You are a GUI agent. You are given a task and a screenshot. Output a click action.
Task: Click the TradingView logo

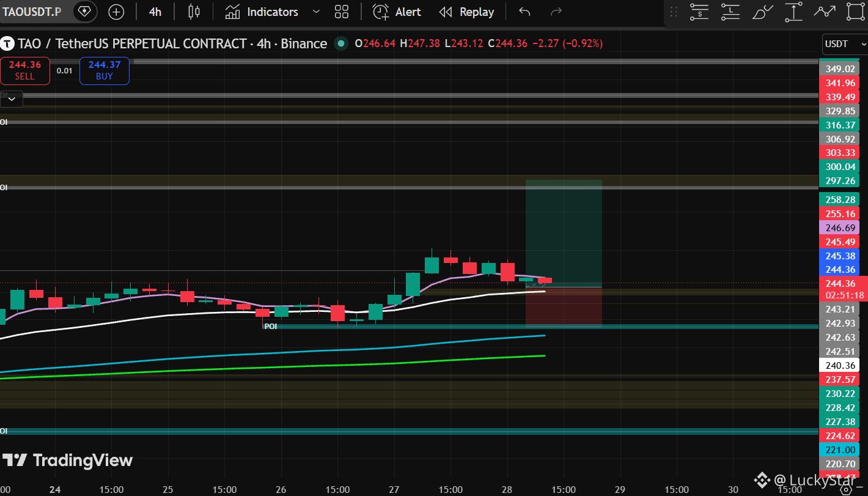coord(67,460)
